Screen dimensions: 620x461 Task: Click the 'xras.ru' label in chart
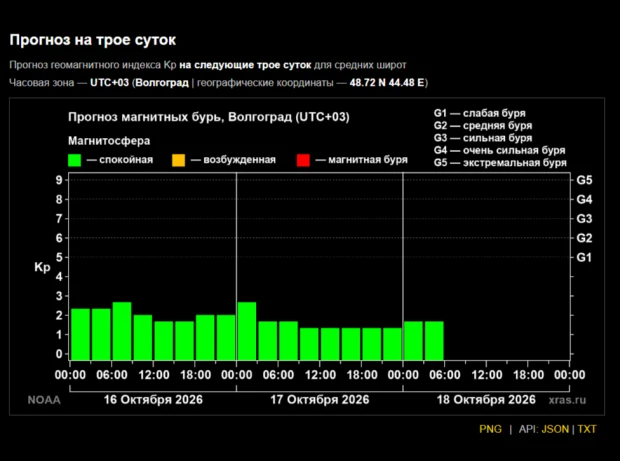click(567, 400)
